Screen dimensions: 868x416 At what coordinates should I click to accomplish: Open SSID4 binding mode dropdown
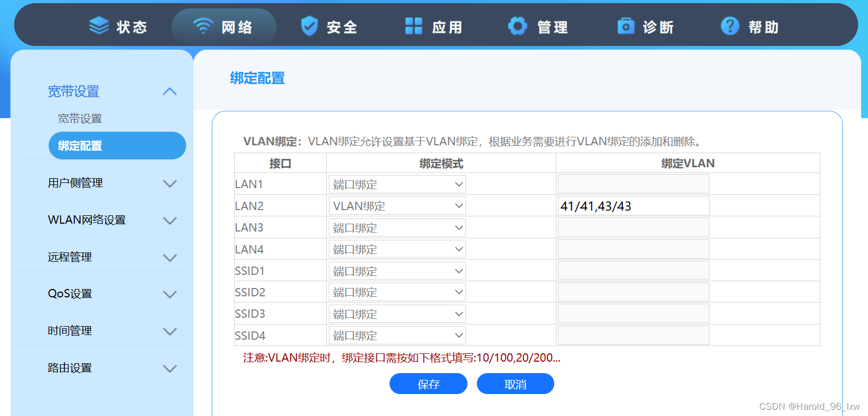coord(397,336)
